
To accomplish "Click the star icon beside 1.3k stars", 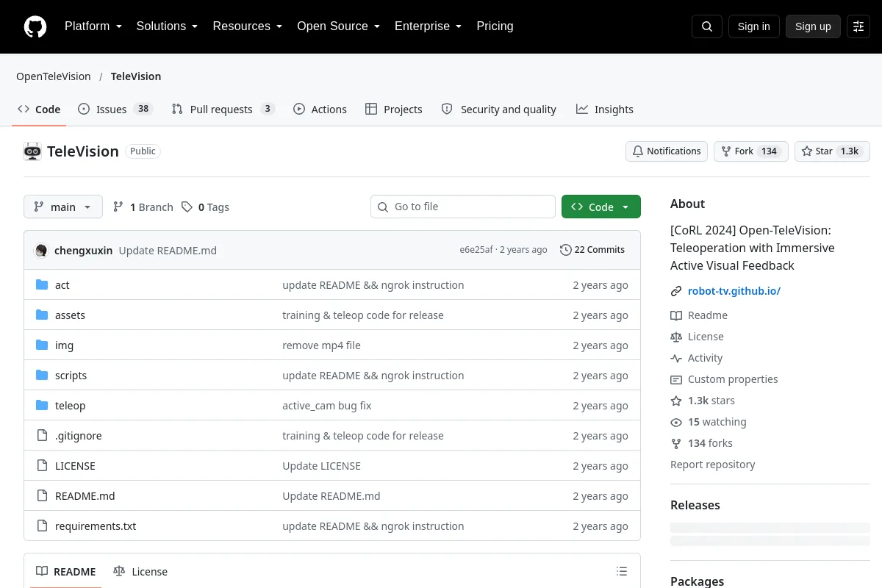I will [676, 401].
